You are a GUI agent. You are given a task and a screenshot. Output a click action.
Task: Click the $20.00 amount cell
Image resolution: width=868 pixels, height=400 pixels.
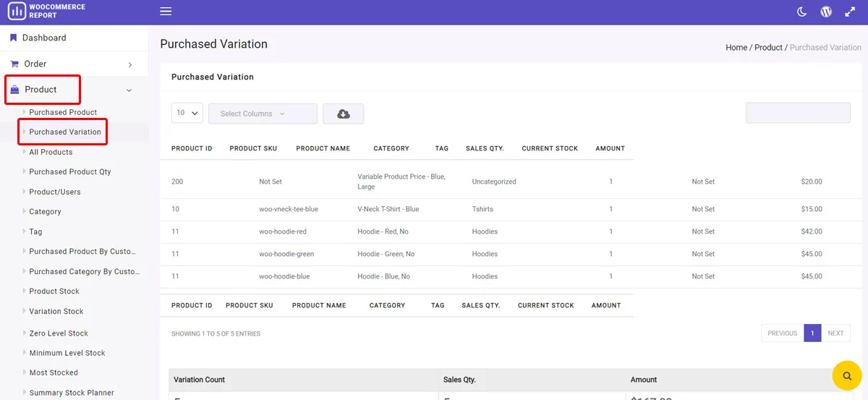click(x=812, y=182)
